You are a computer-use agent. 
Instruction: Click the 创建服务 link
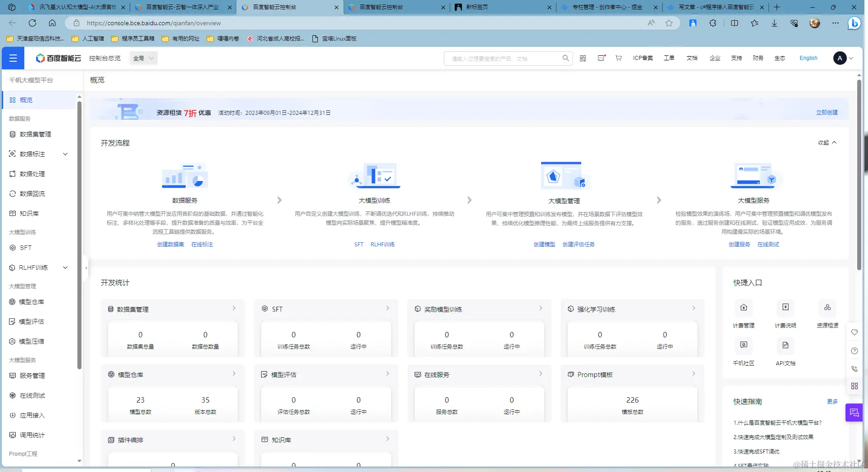tap(739, 245)
